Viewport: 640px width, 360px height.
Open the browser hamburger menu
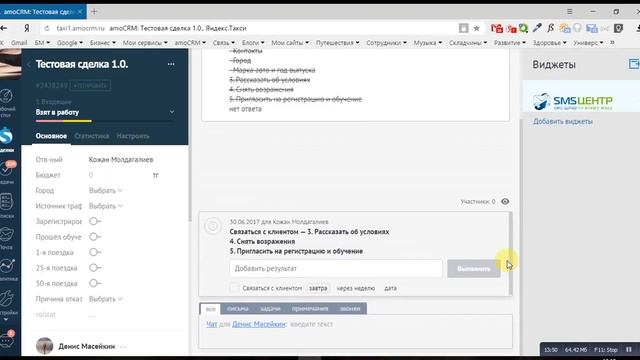pyautogui.click(x=569, y=11)
